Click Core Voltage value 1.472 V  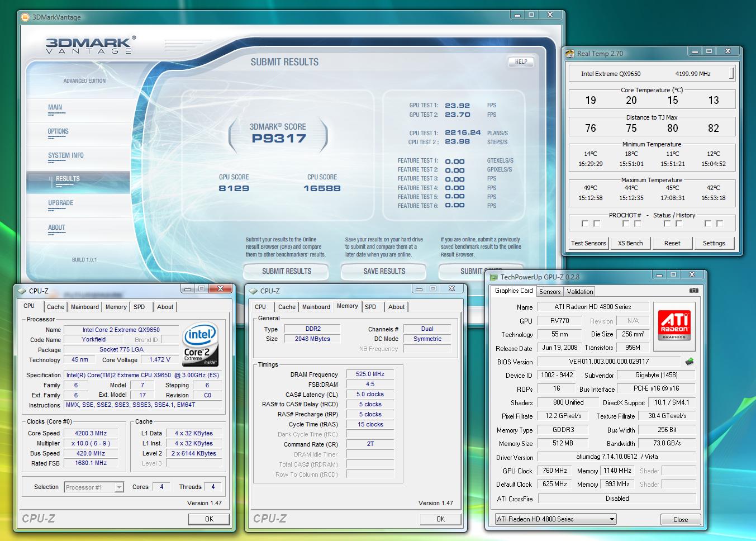click(160, 360)
